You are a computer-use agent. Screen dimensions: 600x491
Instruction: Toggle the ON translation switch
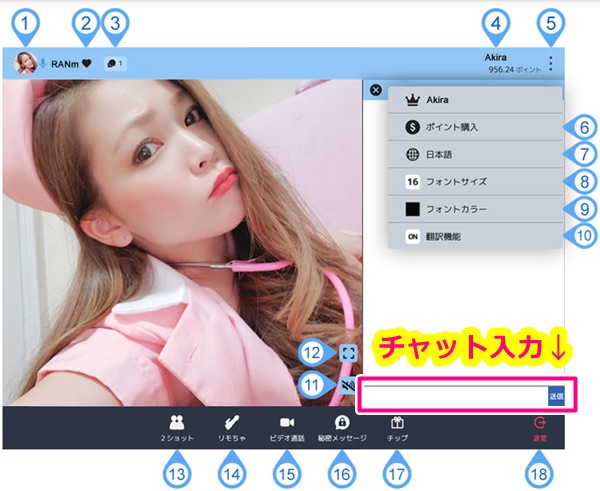[412, 237]
